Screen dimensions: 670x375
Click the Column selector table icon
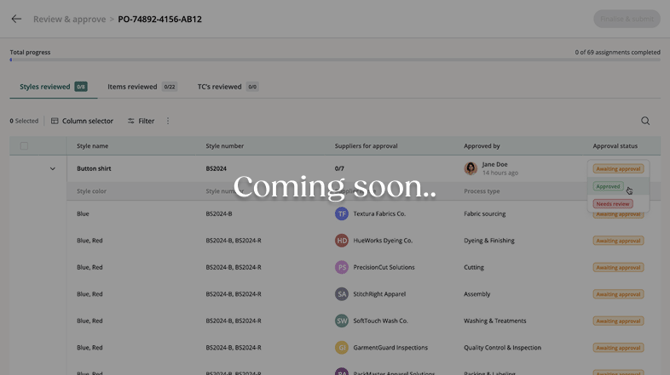coord(55,121)
